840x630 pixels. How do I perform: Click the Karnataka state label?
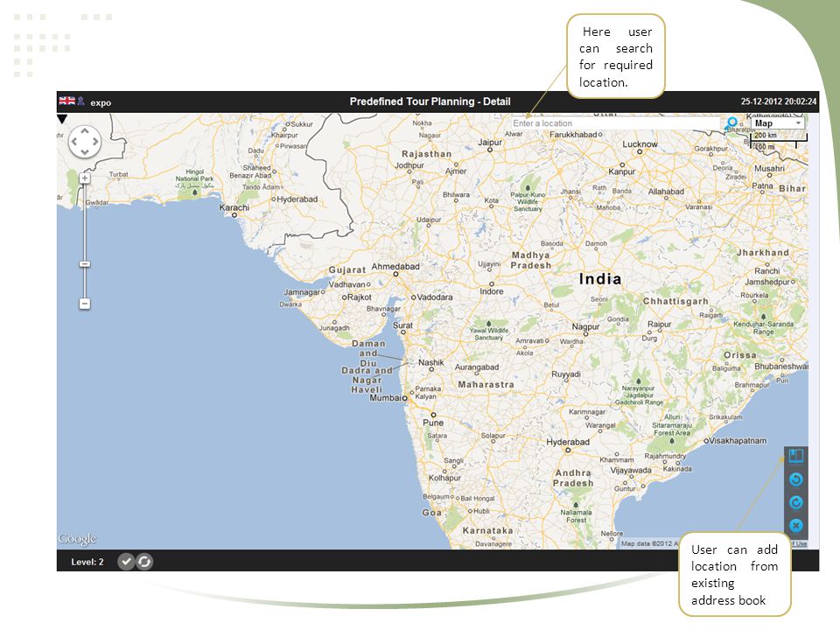(487, 530)
